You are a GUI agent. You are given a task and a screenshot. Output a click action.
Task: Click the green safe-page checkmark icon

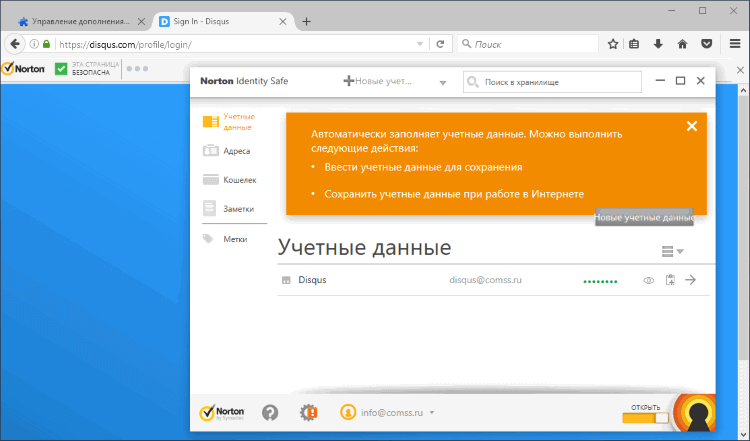(x=61, y=69)
